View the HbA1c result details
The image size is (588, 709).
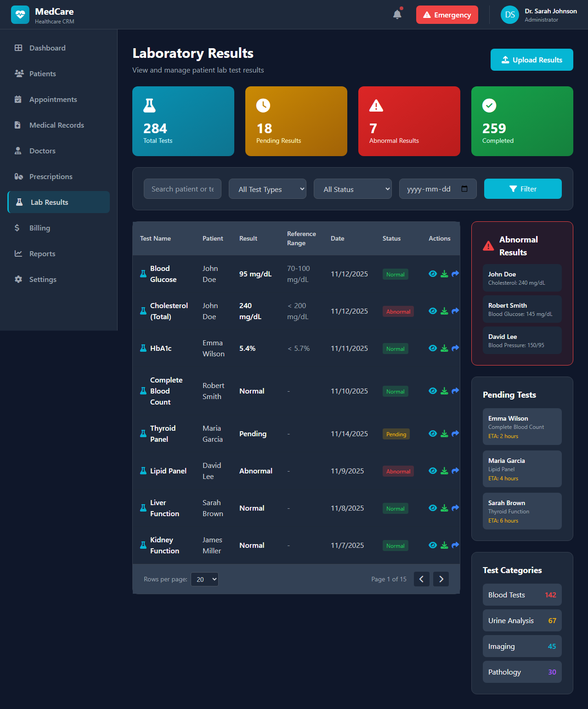433,349
